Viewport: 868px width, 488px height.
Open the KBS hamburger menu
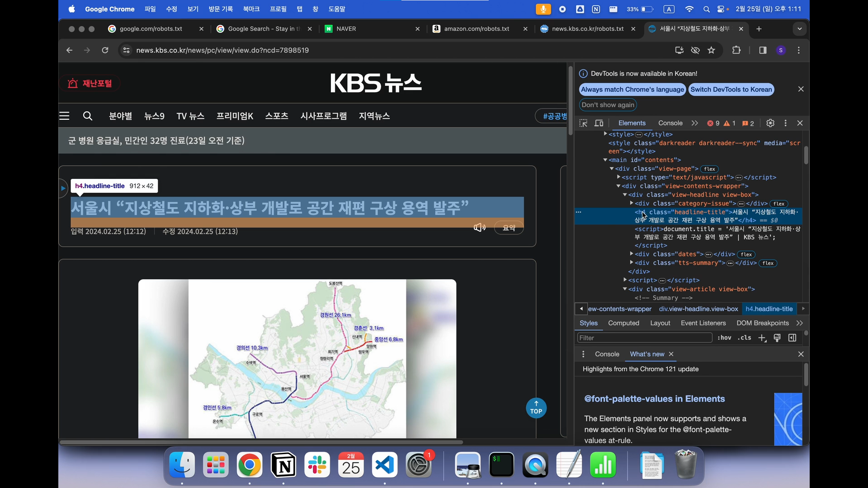(x=64, y=116)
